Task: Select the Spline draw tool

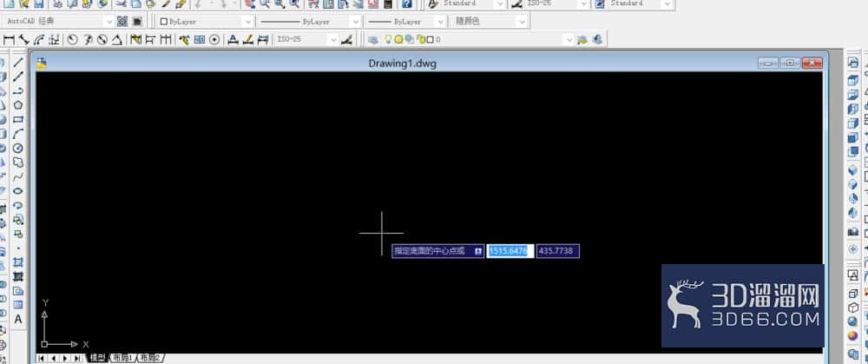Action: [18, 176]
